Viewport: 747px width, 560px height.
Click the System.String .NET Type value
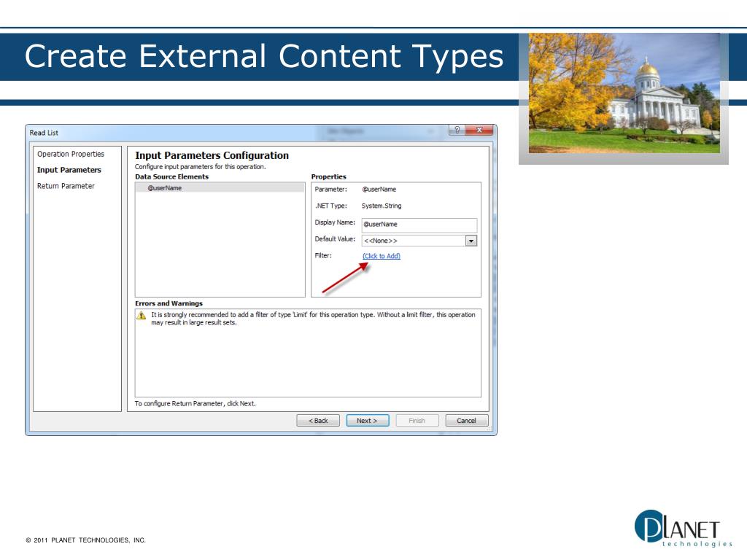click(382, 206)
